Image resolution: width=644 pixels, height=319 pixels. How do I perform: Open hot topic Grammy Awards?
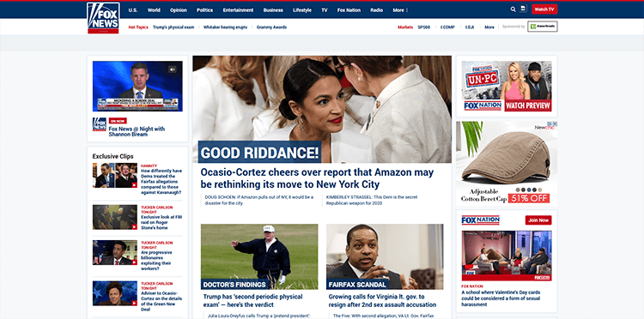point(271,27)
